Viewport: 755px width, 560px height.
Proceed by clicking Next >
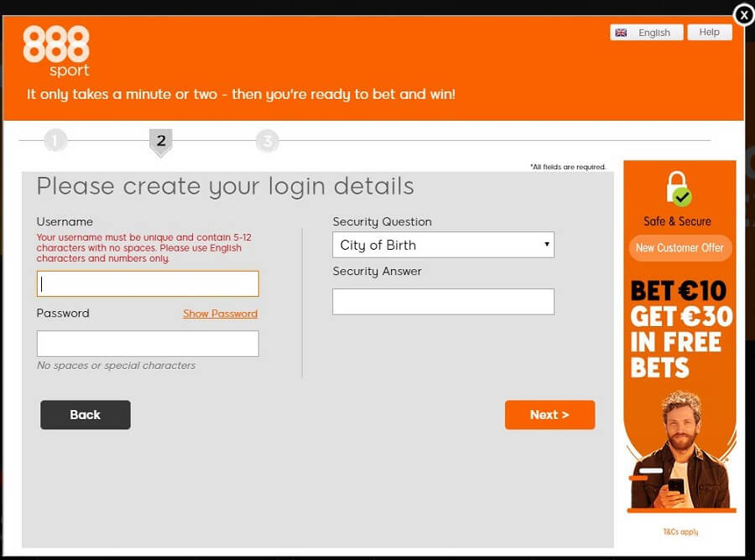tap(549, 415)
